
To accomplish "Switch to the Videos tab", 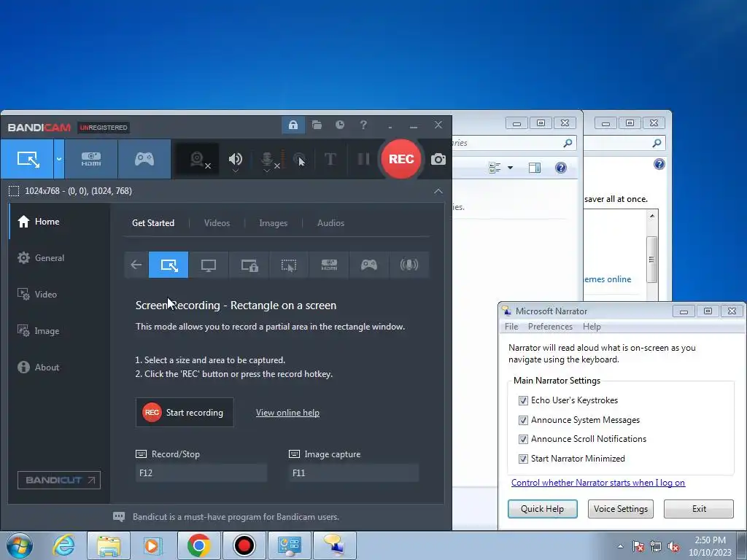I will pos(217,223).
